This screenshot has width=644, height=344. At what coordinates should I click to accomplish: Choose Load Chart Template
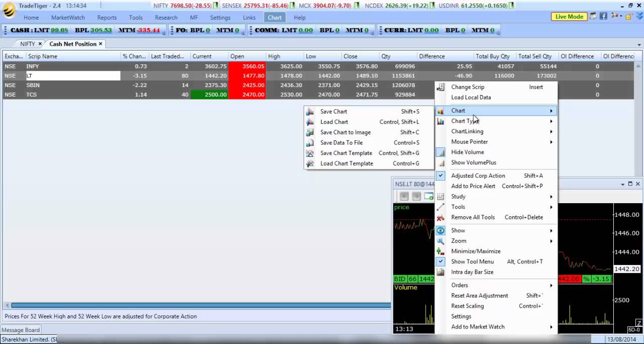pos(369,163)
